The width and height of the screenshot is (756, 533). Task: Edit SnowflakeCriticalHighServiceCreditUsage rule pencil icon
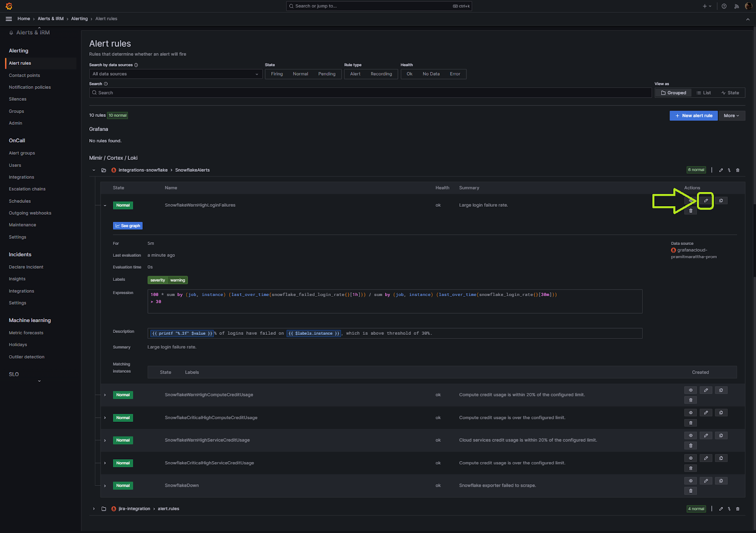(x=706, y=458)
